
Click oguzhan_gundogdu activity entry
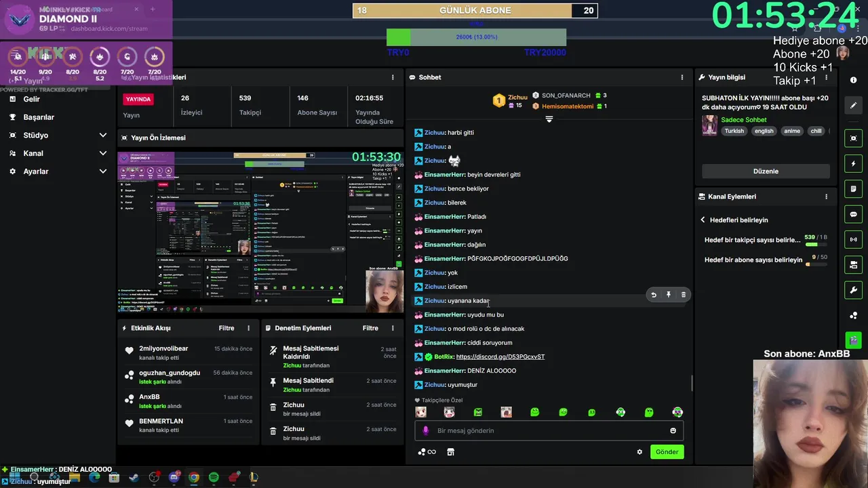pos(188,377)
